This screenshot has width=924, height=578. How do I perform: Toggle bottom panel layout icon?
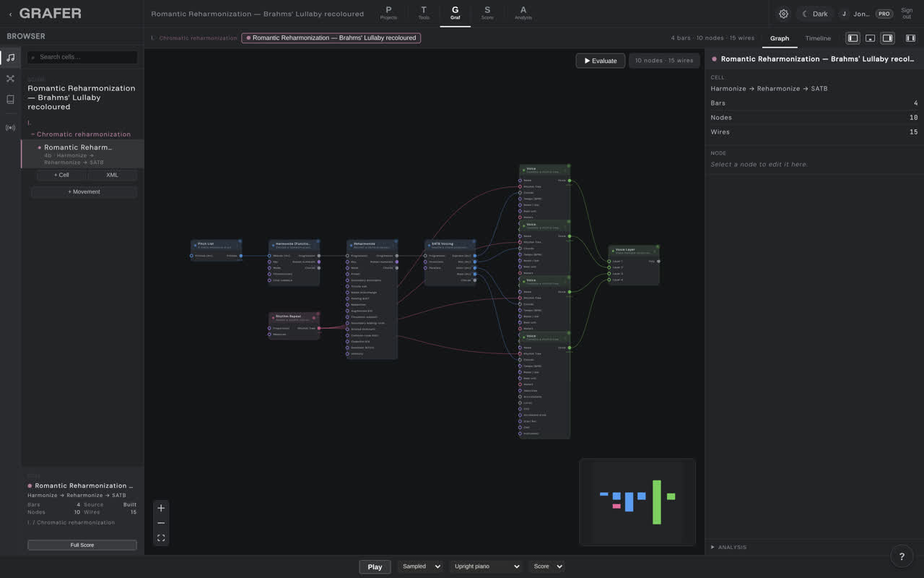(x=870, y=38)
